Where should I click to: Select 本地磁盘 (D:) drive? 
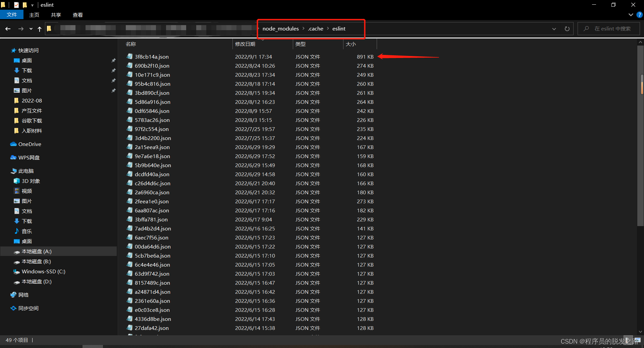(37, 282)
